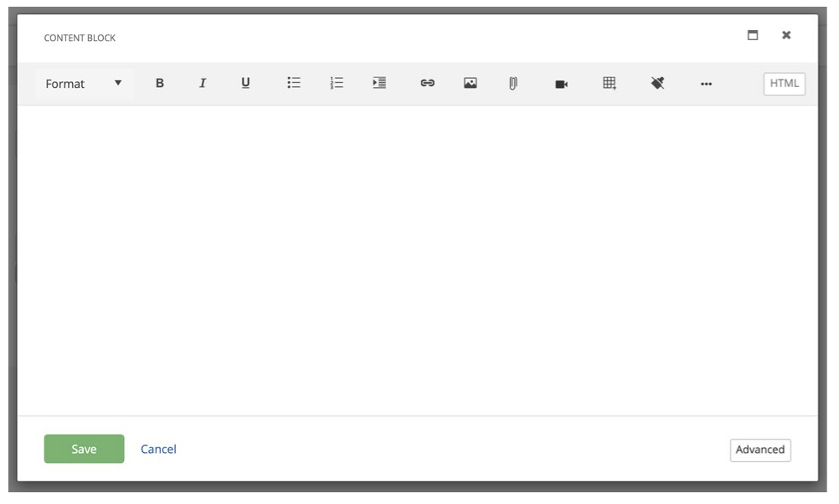
Task: Click the green Save button
Action: coord(84,449)
